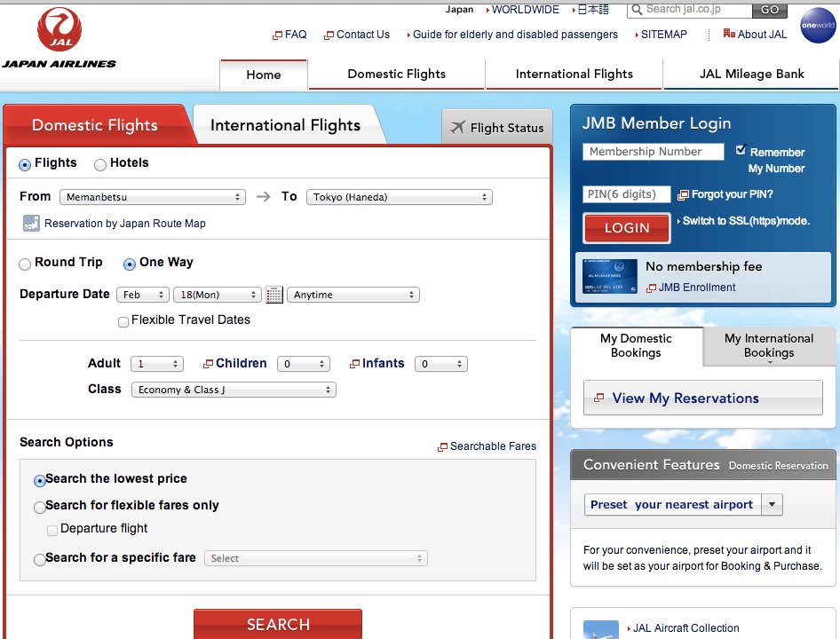Tick the Departure flight checkbox
The width and height of the screenshot is (840, 639).
[x=52, y=530]
